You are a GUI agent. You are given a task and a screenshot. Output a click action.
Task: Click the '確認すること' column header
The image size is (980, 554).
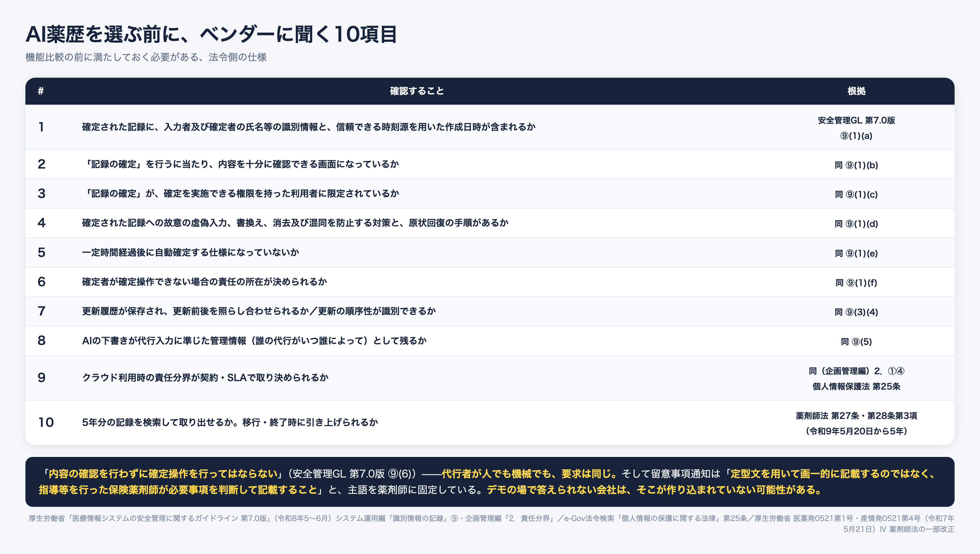(417, 91)
